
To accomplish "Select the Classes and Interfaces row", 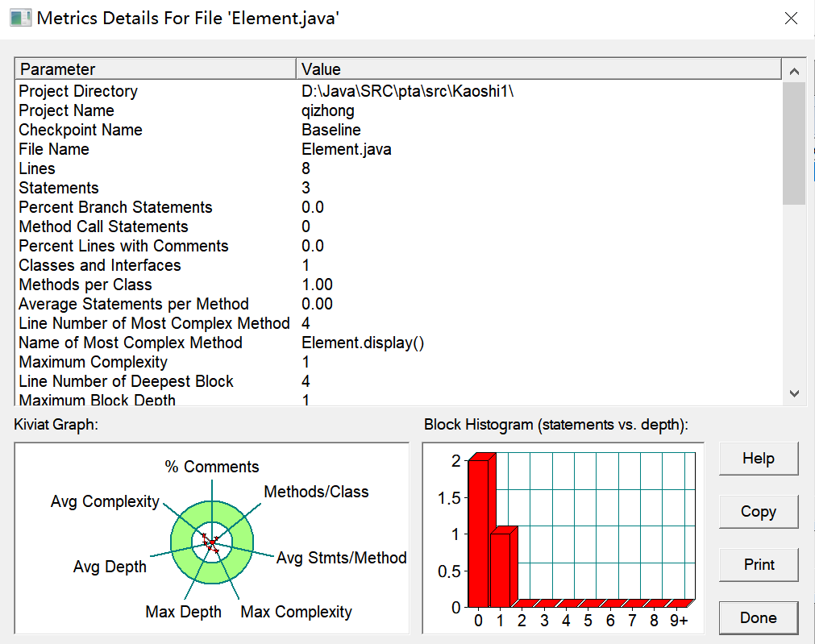I will [x=398, y=265].
